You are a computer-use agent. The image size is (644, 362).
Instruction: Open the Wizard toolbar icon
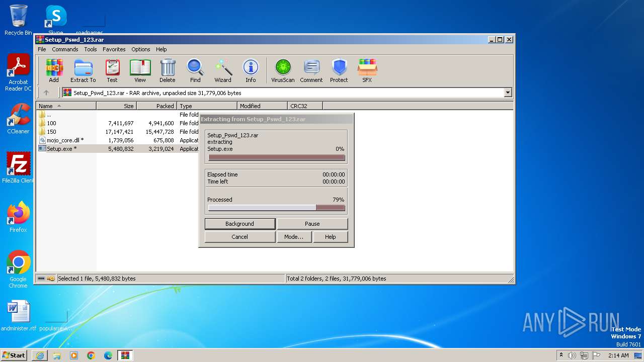pyautogui.click(x=223, y=71)
